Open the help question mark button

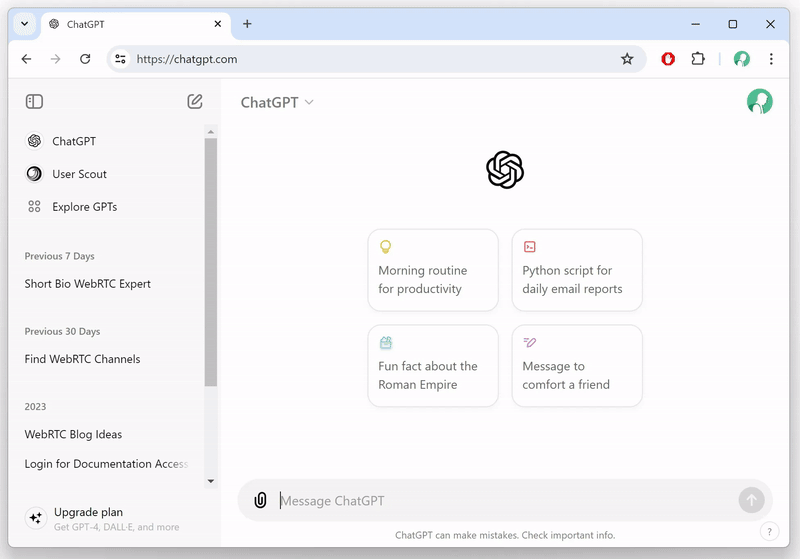tap(769, 532)
